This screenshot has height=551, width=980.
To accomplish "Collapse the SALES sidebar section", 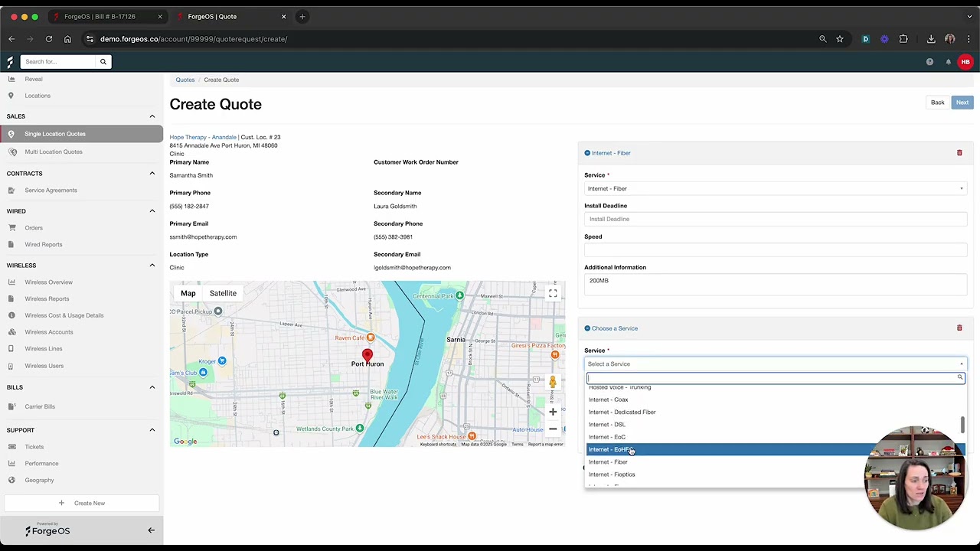I will [x=152, y=116].
